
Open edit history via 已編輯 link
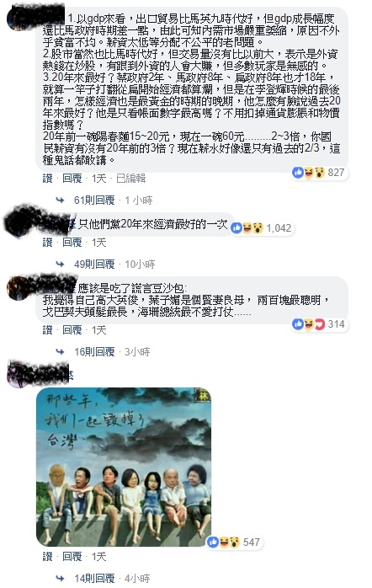point(130,178)
